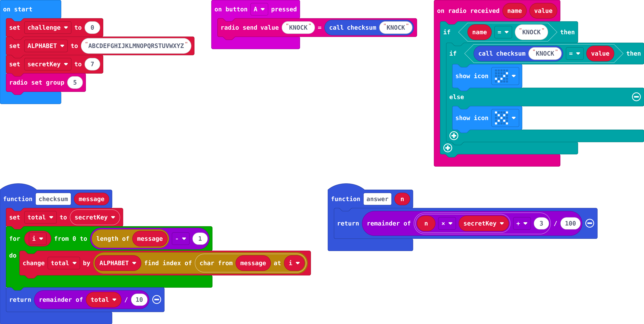Click the message parameter in checksum function header
Image resolution: width=644 pixels, height=324 pixels.
[91, 199]
